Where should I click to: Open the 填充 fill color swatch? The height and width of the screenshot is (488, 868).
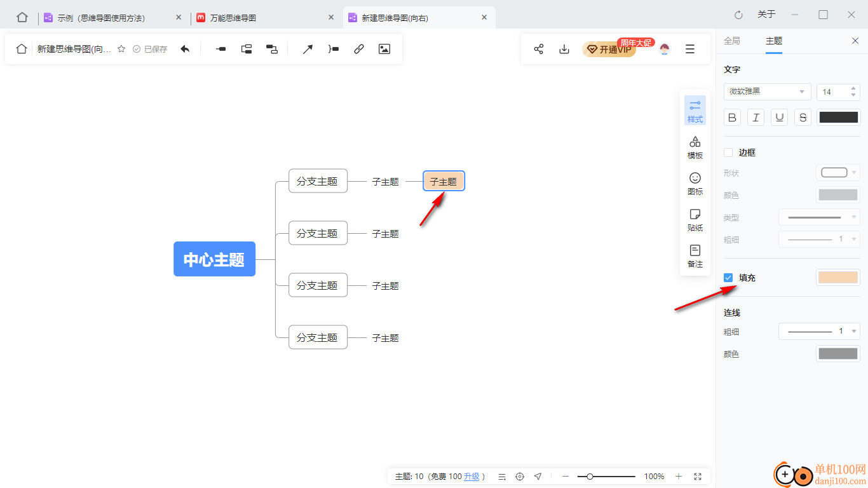838,278
